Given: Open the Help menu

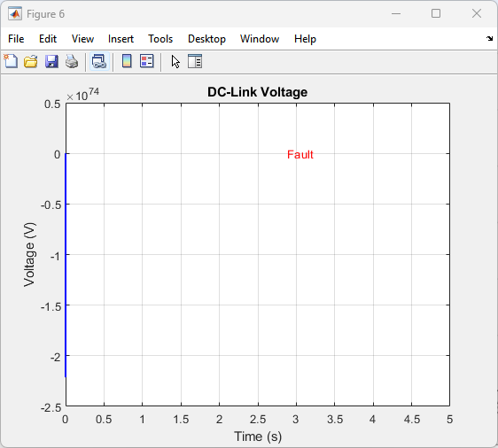Looking at the screenshot, I should click(x=305, y=39).
